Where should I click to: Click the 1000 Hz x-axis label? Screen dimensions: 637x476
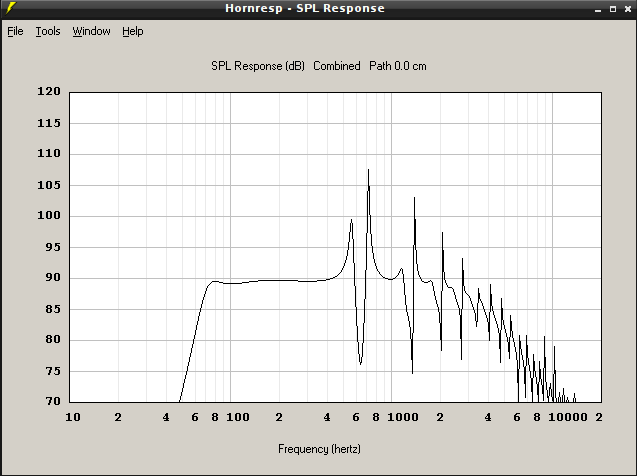(x=403, y=418)
